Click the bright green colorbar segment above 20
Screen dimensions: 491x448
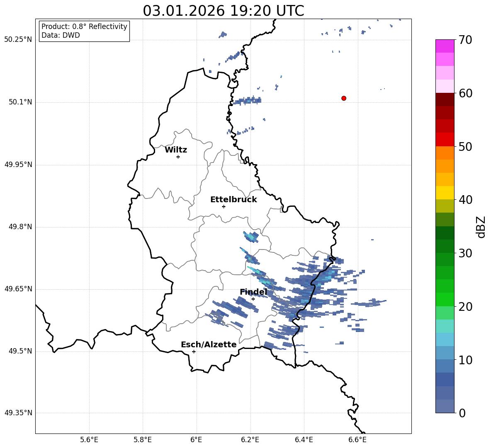point(445,299)
